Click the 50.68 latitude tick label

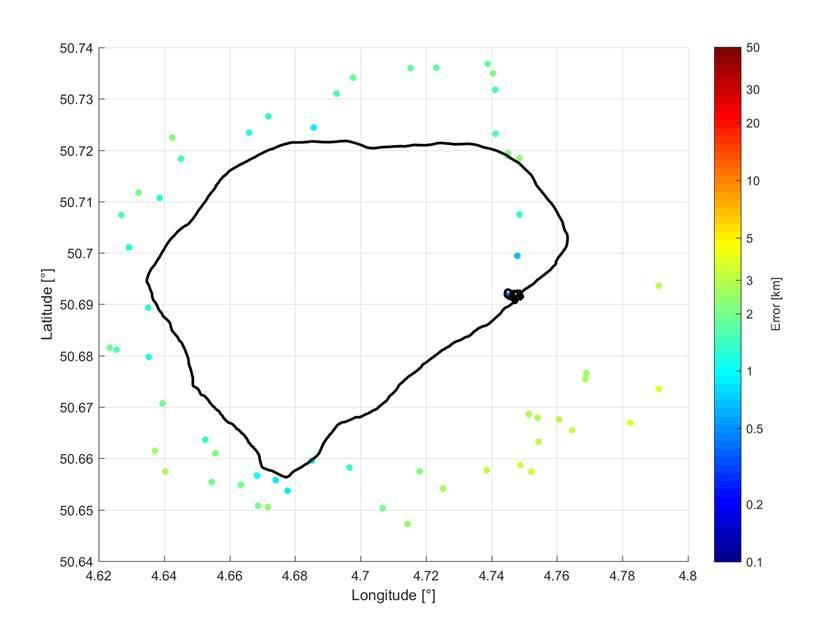pyautogui.click(x=76, y=356)
